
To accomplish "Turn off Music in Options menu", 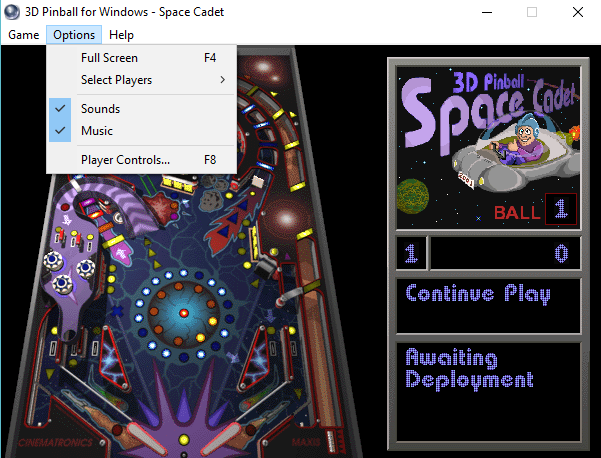I will pyautogui.click(x=97, y=131).
